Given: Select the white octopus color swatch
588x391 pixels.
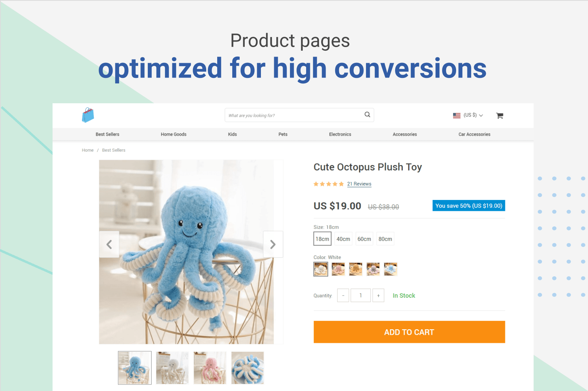Looking at the screenshot, I should (321, 269).
